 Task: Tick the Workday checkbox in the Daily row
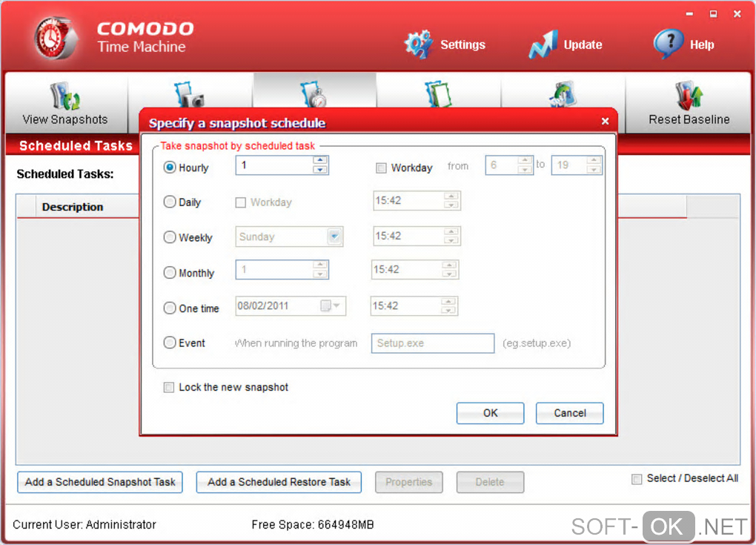[x=241, y=202]
